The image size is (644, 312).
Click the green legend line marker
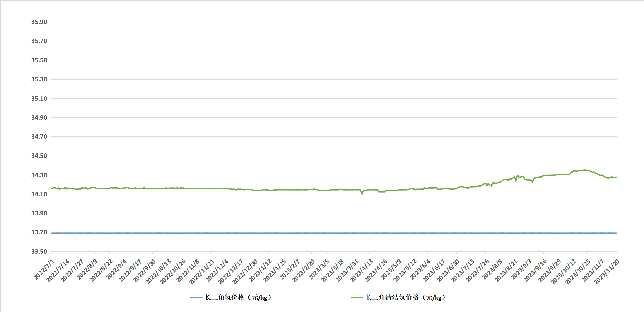coord(357,297)
